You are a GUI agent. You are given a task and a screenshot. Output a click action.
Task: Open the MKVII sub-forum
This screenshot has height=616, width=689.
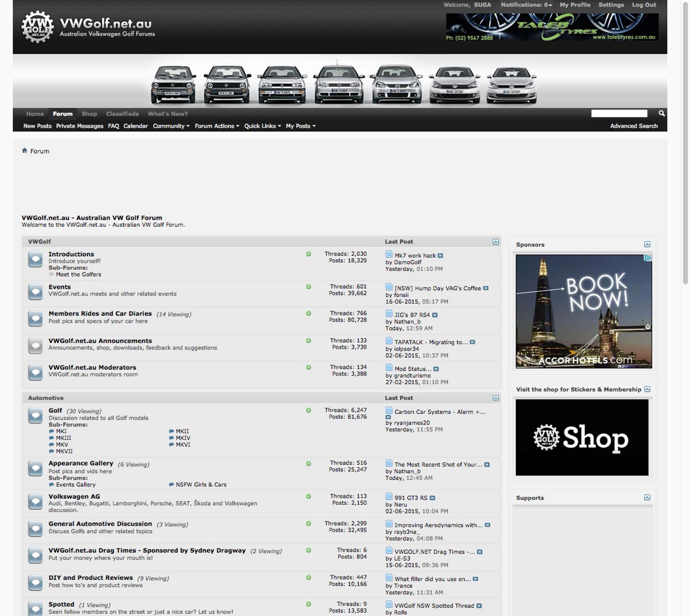click(64, 451)
